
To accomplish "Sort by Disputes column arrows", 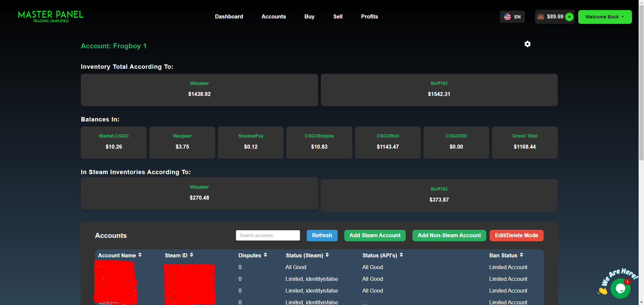I will 265,255.
